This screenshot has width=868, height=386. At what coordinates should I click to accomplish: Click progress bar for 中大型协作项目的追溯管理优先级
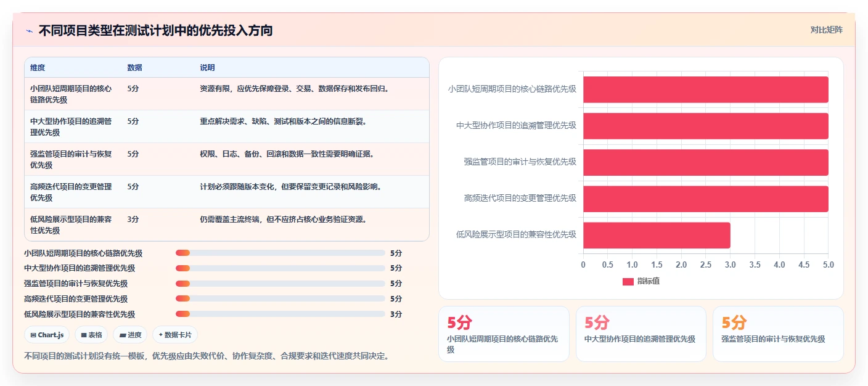tap(280, 268)
